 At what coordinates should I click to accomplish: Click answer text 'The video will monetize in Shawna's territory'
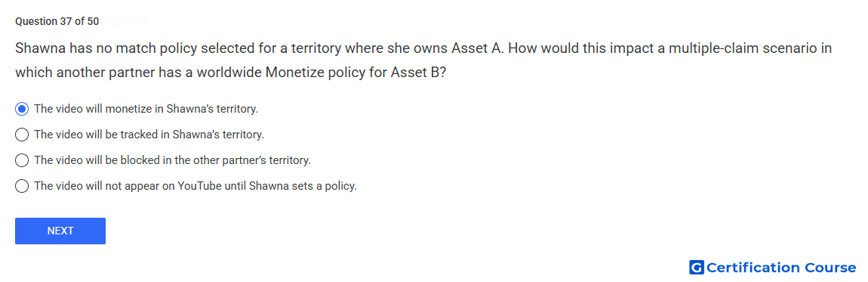click(x=146, y=109)
